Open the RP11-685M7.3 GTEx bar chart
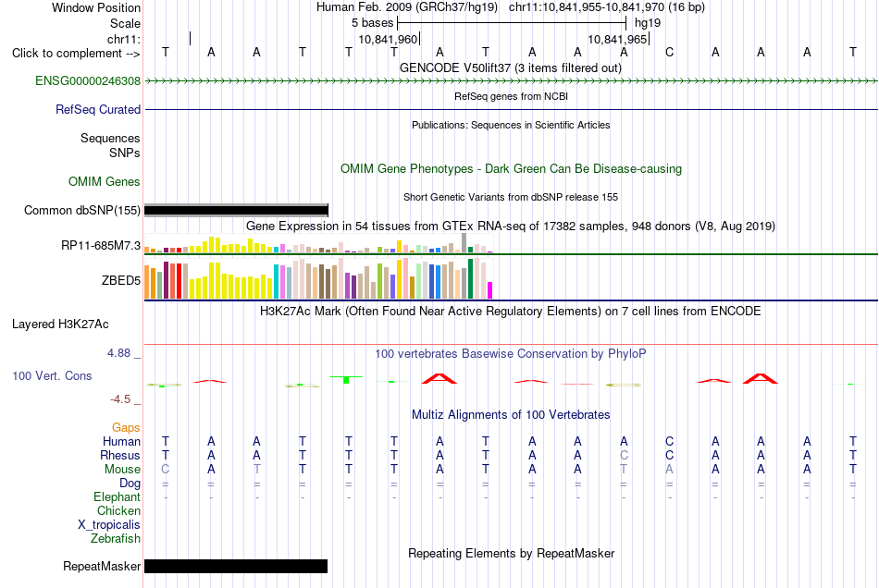This screenshot has width=879, height=588. point(318,243)
